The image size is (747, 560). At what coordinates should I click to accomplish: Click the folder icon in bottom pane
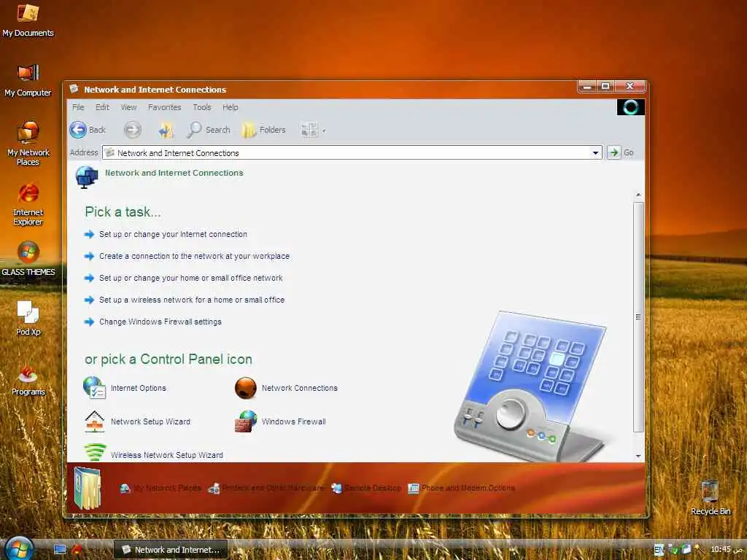88,488
